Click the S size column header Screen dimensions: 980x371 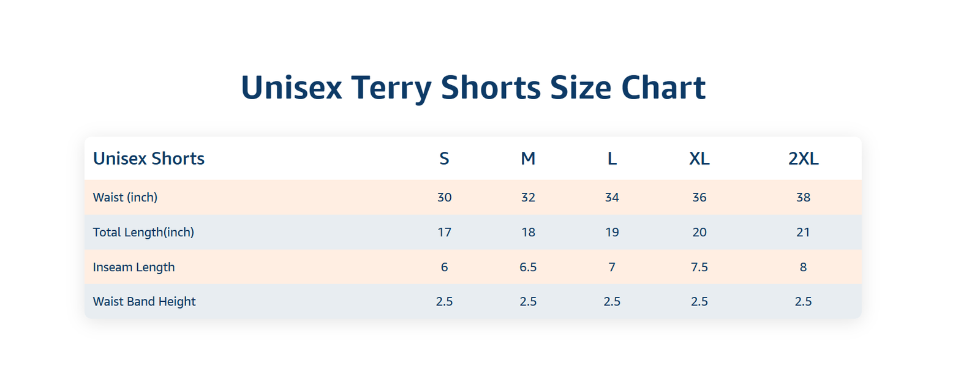(444, 159)
